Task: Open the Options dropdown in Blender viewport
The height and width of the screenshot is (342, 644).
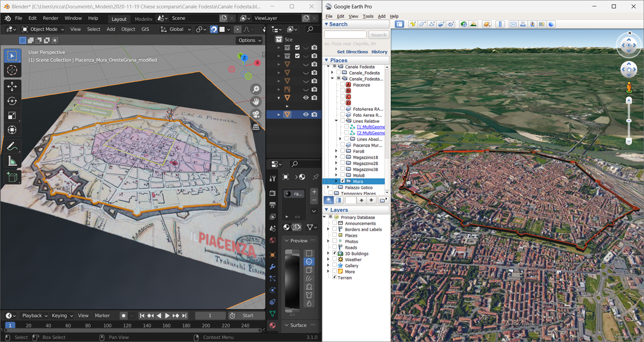Action: [x=249, y=40]
